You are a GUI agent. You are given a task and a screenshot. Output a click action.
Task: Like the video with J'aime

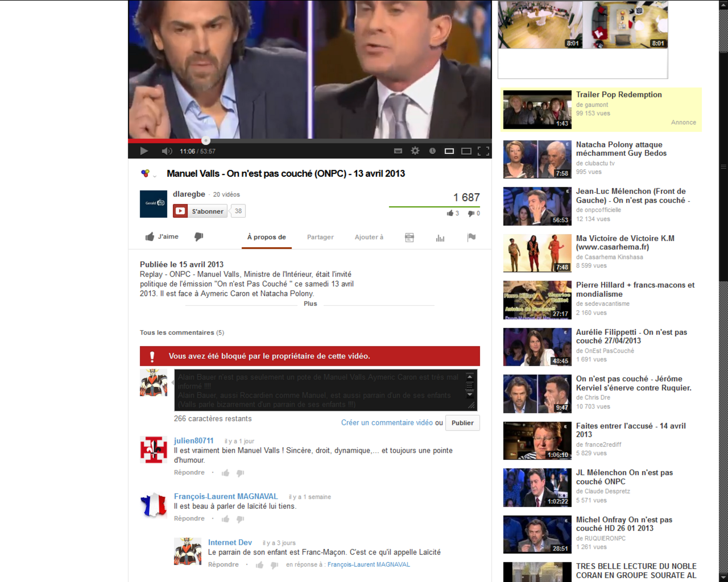click(162, 237)
